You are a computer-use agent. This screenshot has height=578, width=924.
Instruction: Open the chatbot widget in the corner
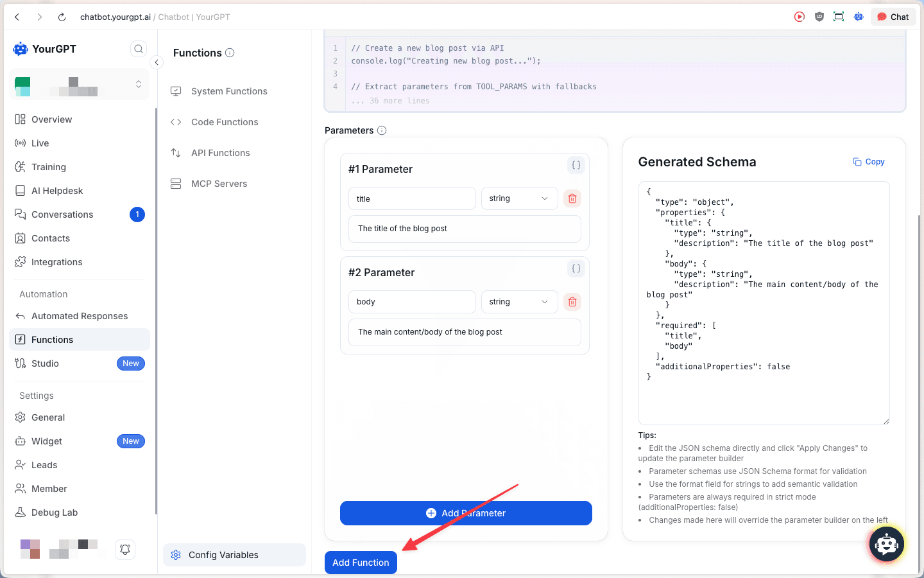coord(886,544)
